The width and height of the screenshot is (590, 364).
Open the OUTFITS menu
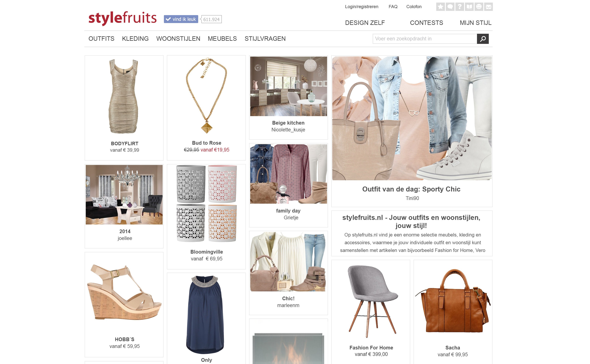101,39
